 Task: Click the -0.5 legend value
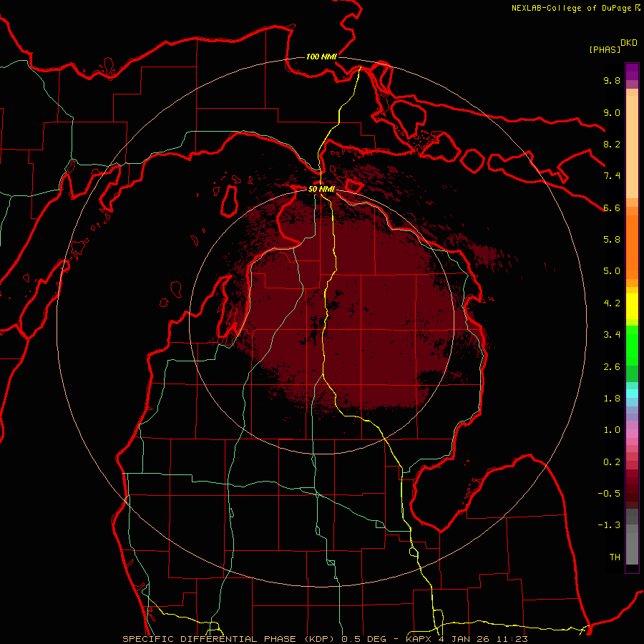609,494
